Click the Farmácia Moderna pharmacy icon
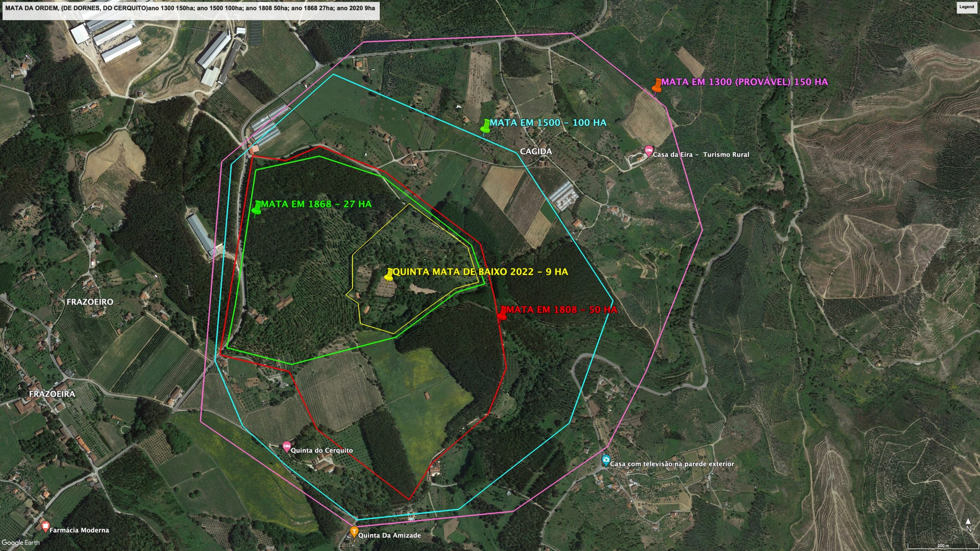The height and width of the screenshot is (551, 980). point(45,527)
